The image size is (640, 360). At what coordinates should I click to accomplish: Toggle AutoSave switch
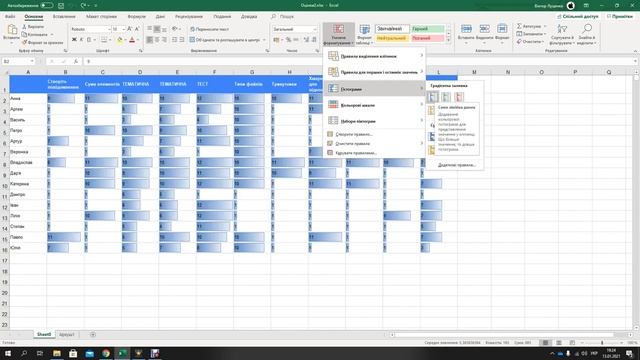pos(47,5)
